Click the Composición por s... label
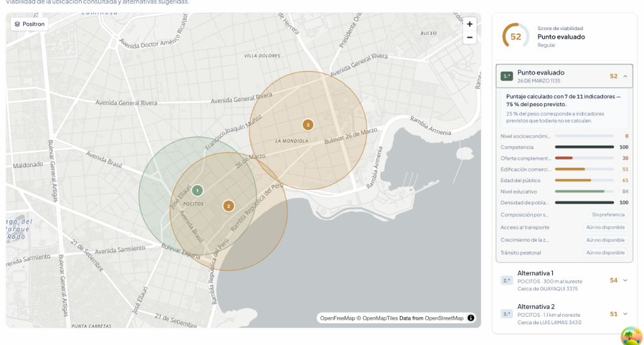The width and height of the screenshot is (644, 345). [525, 215]
